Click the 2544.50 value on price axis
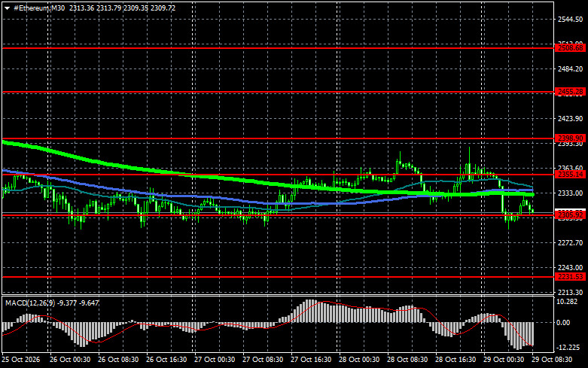 571,20
